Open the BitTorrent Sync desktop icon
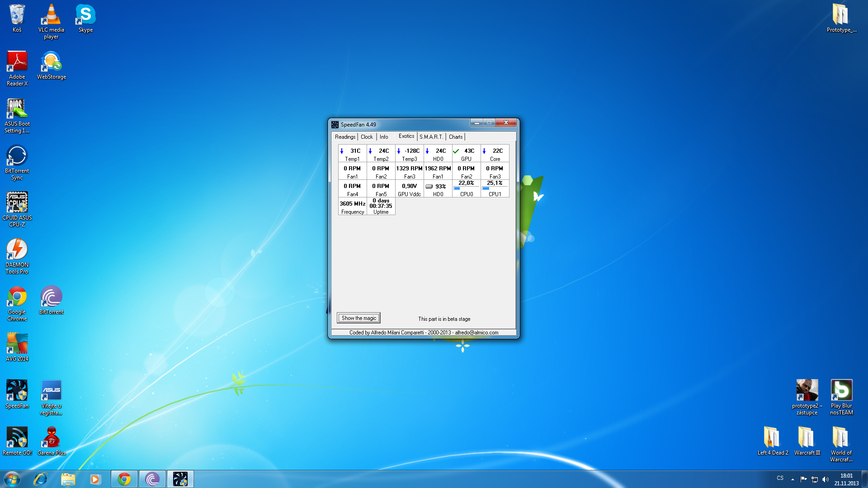 pyautogui.click(x=17, y=156)
